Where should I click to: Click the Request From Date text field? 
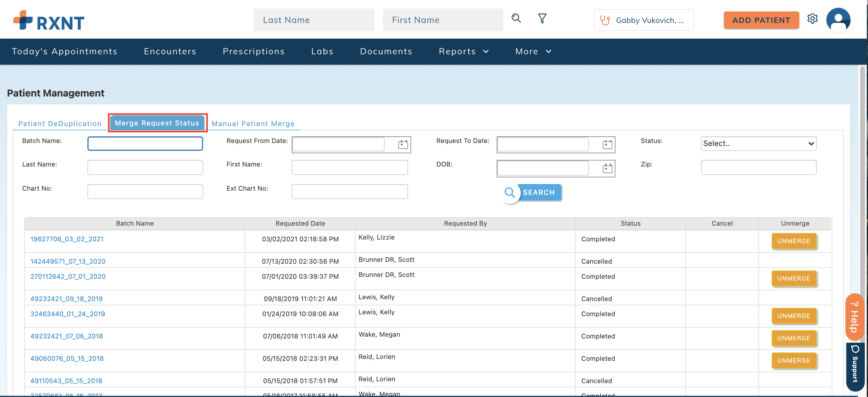[338, 145]
